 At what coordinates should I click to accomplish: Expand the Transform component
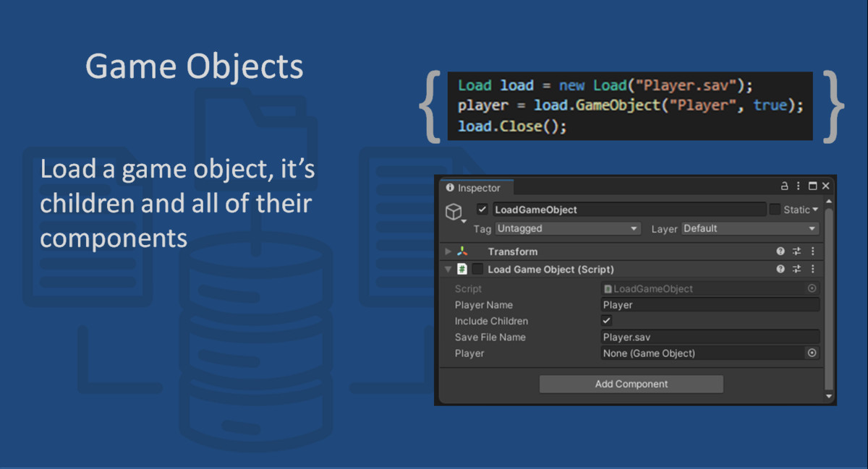(x=446, y=251)
